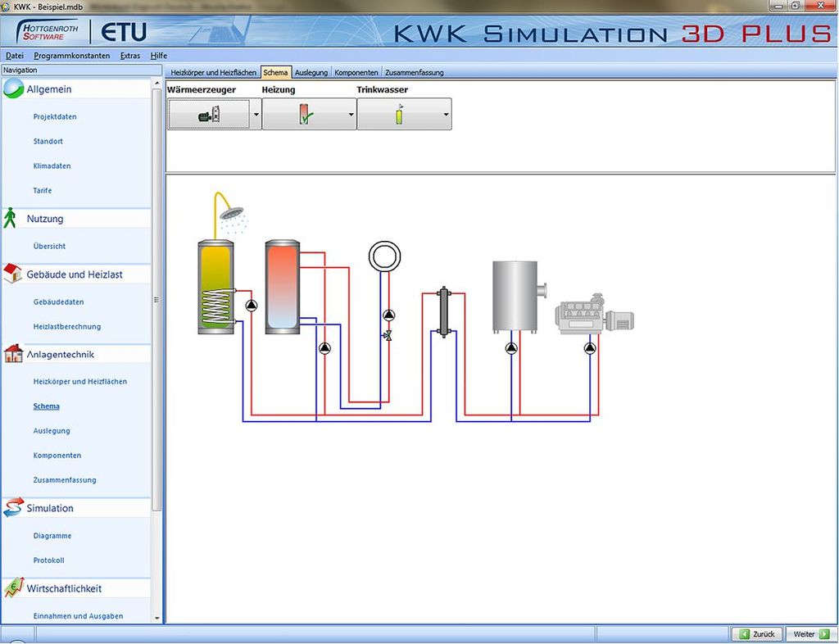Viewport: 839px width, 644px height.
Task: Select the pump beside the drinking water tank
Action: [252, 306]
